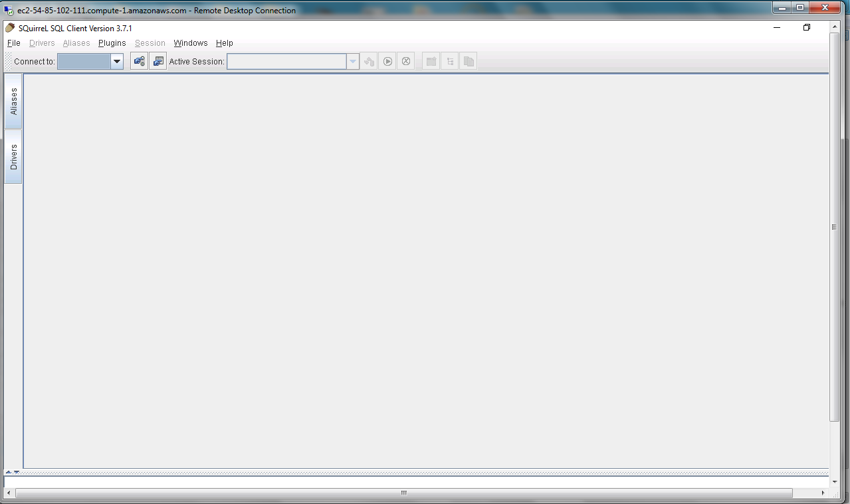Click the global preferences icon in toolbar
The width and height of the screenshot is (850, 504).
point(139,62)
